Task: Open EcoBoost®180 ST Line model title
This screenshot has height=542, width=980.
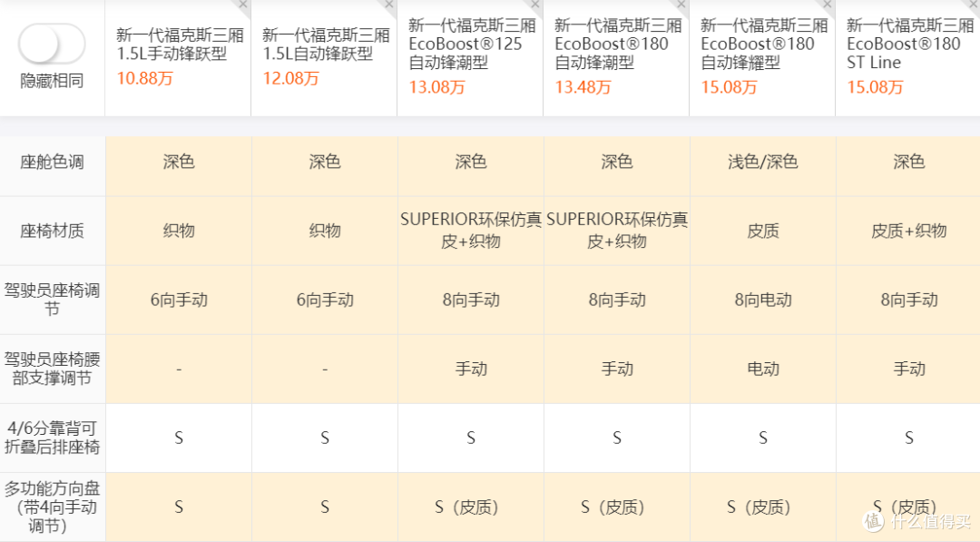Action: pyautogui.click(x=911, y=44)
